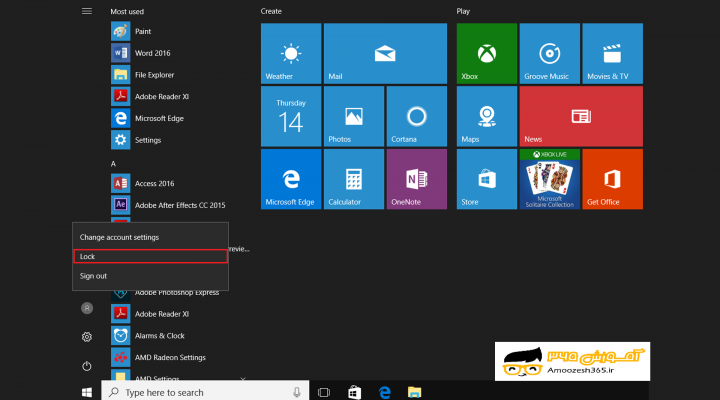Choose Change account settings
Screen dimensions: 720x400
pyautogui.click(x=150, y=237)
